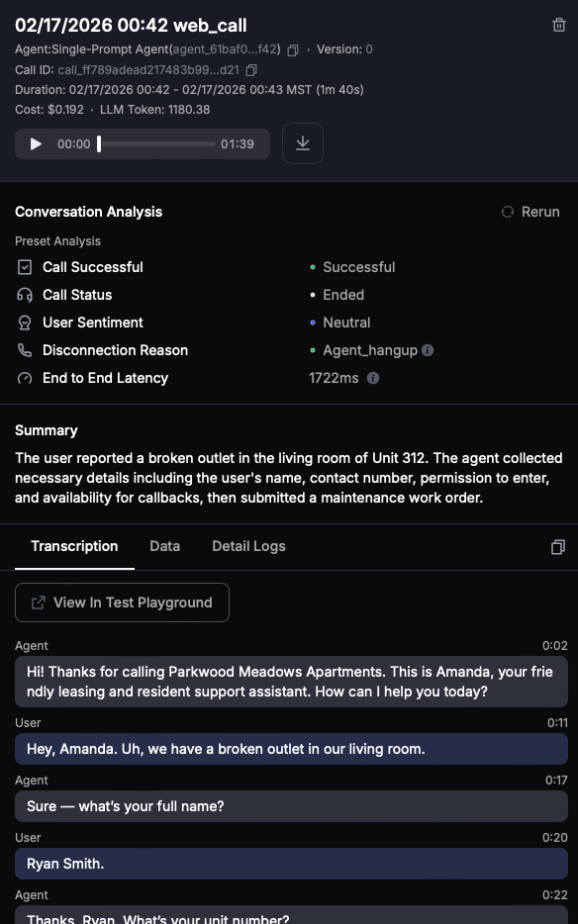Copy the transcription with the copy icon
Screen dimensions: 578x924
[557, 546]
